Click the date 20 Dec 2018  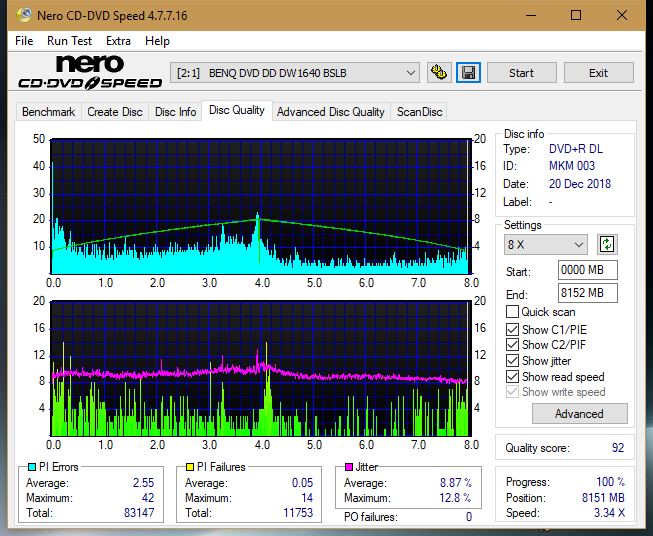[580, 184]
